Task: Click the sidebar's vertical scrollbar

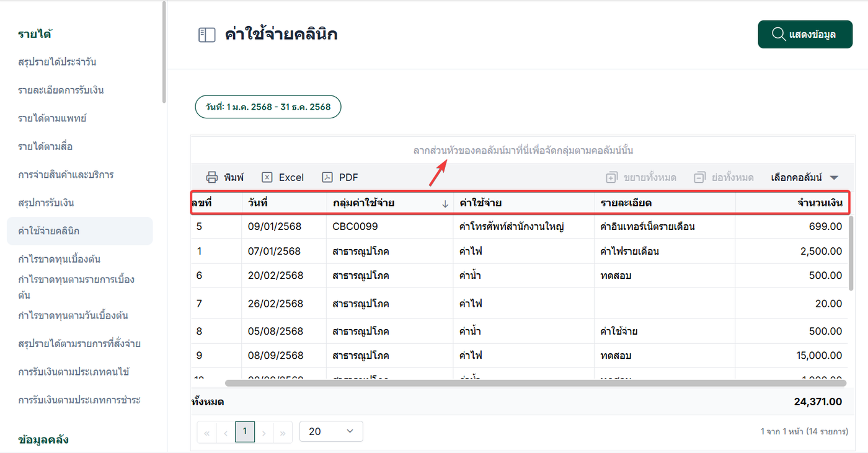Action: coord(164,52)
